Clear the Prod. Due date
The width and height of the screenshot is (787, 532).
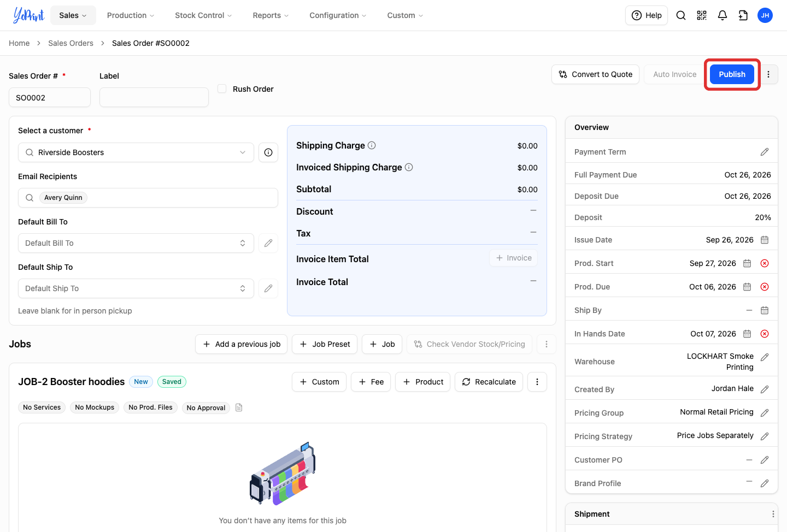[765, 287]
